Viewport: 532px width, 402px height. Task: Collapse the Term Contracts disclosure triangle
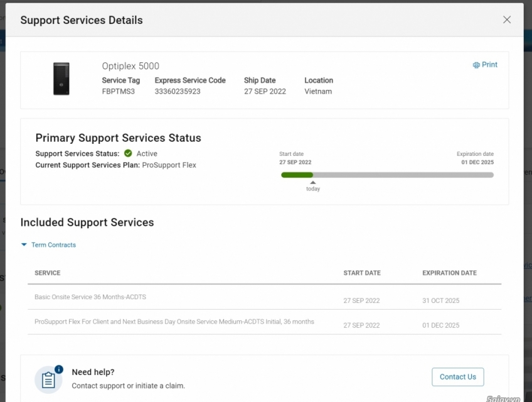coord(24,245)
